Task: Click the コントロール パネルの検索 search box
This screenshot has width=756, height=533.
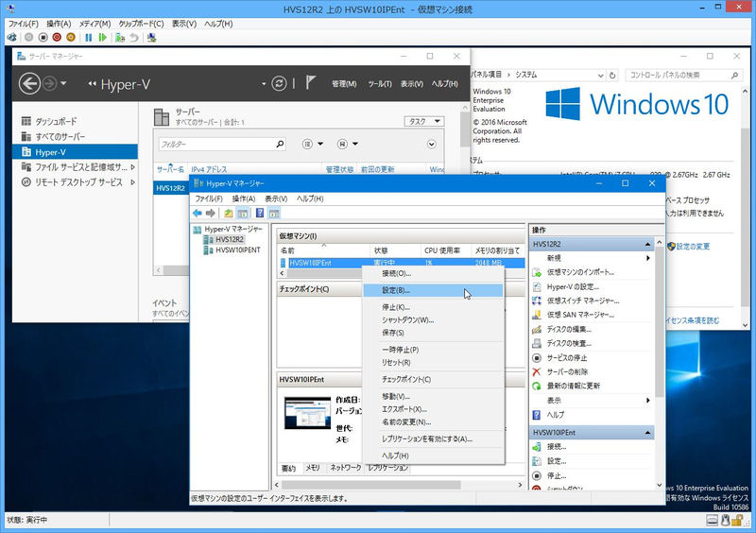Action: click(679, 75)
